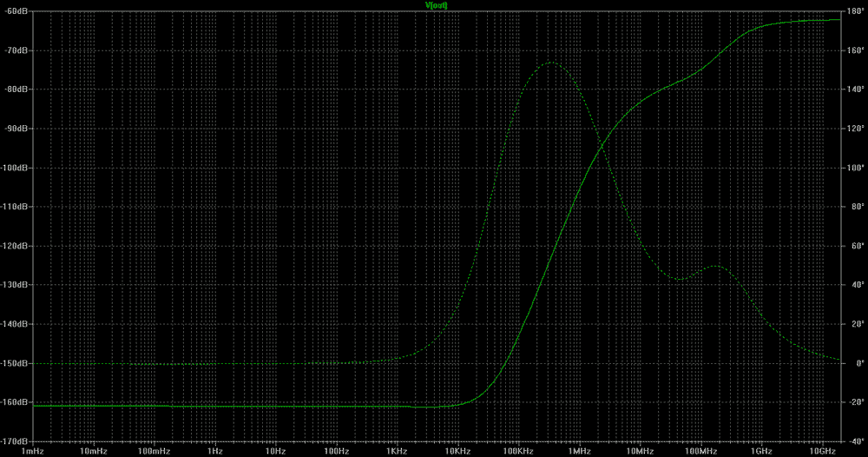Select the -140dB magnitude axis label

pos(13,324)
